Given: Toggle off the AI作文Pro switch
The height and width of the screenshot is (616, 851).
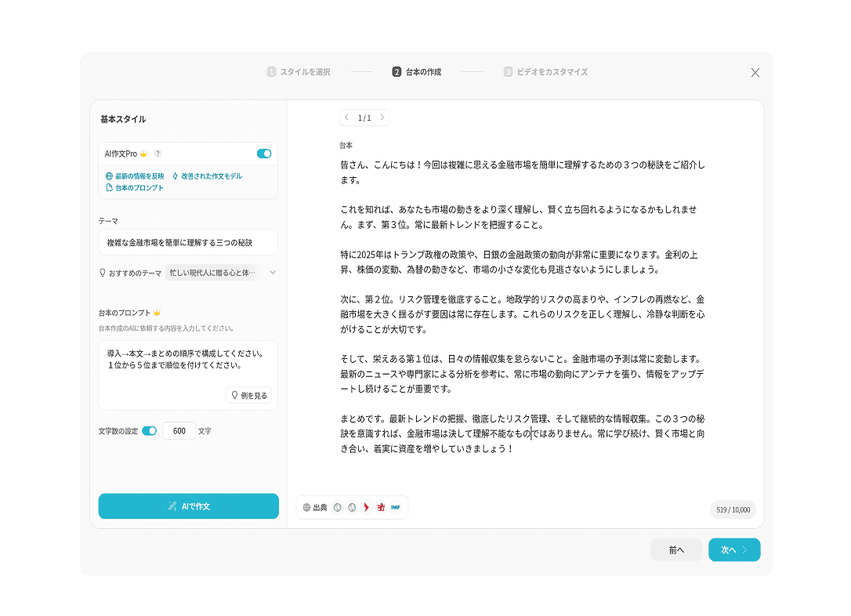Looking at the screenshot, I should coord(264,154).
